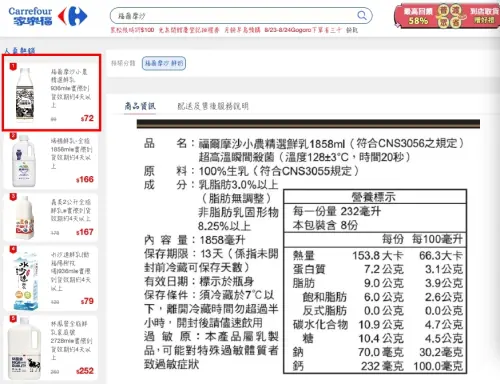500x384 pixels.
Task: Click the 66.3大卡 per 100ml value
Action: click(x=441, y=256)
